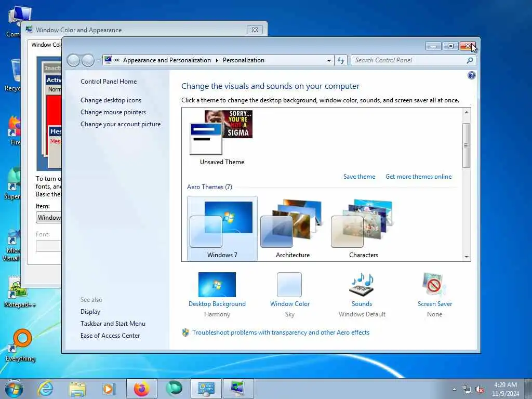Switch to the Personalization taskbar button
The image size is (532, 399).
(238, 389)
